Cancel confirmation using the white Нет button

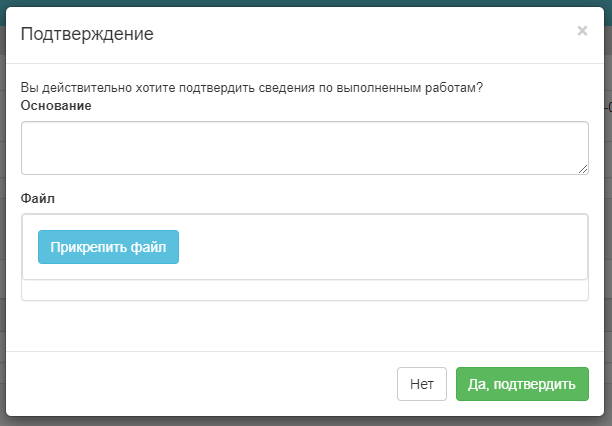(422, 384)
